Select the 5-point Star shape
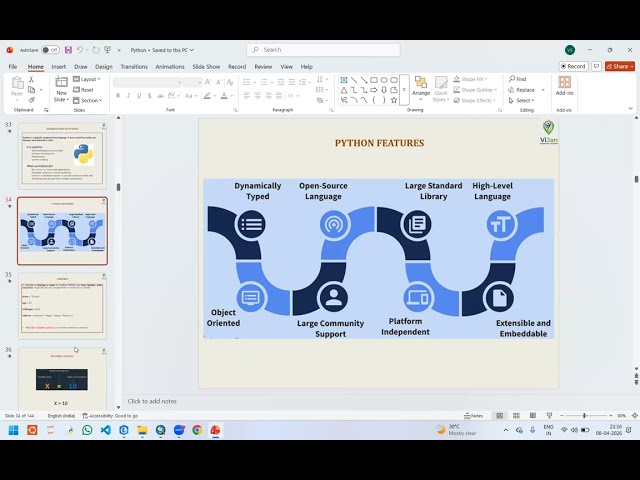640x480 pixels. (394, 100)
